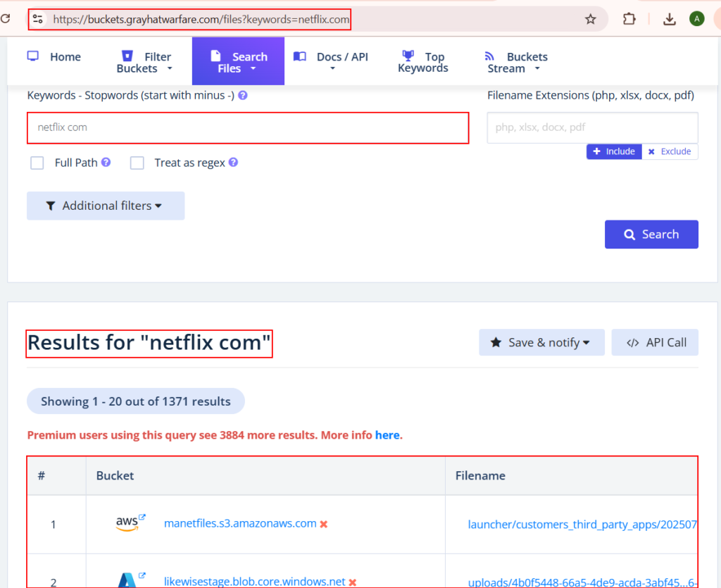The width and height of the screenshot is (721, 588).
Task: Click the 'Showing 1 - 20 out of 1371 results' badge
Action: pos(136,401)
